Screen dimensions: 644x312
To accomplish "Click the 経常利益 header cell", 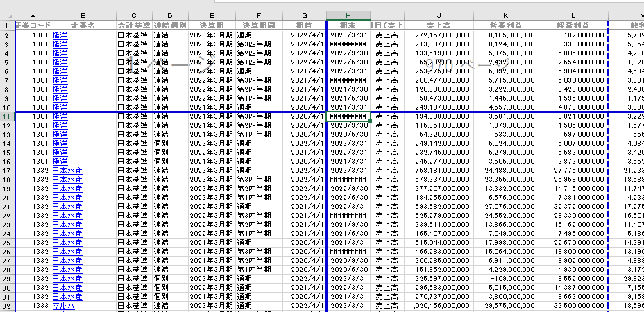I will [573, 26].
